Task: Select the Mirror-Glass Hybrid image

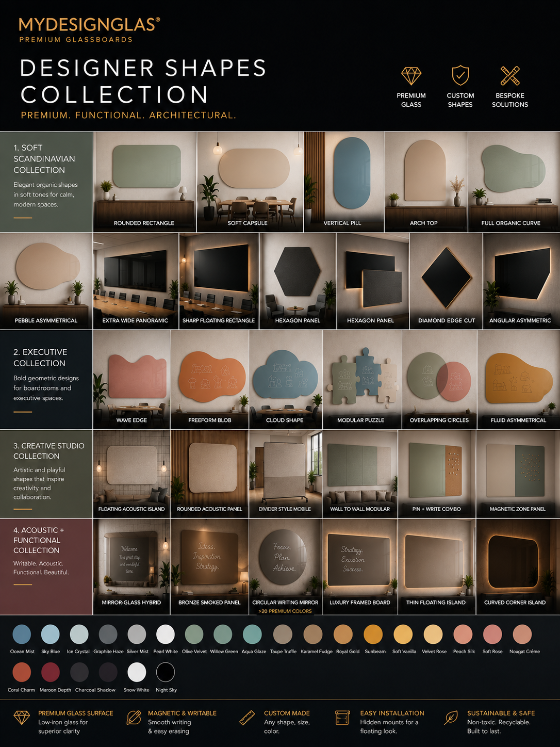Action: (x=131, y=566)
